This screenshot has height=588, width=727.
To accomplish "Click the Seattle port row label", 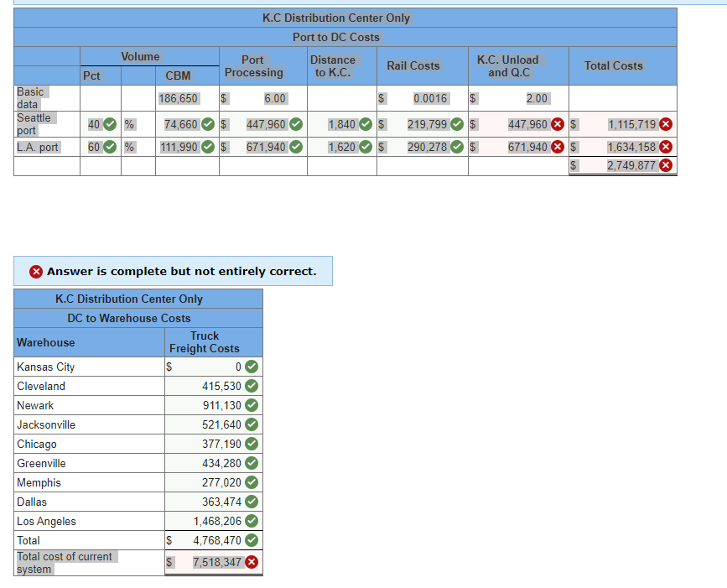I will [x=34, y=124].
